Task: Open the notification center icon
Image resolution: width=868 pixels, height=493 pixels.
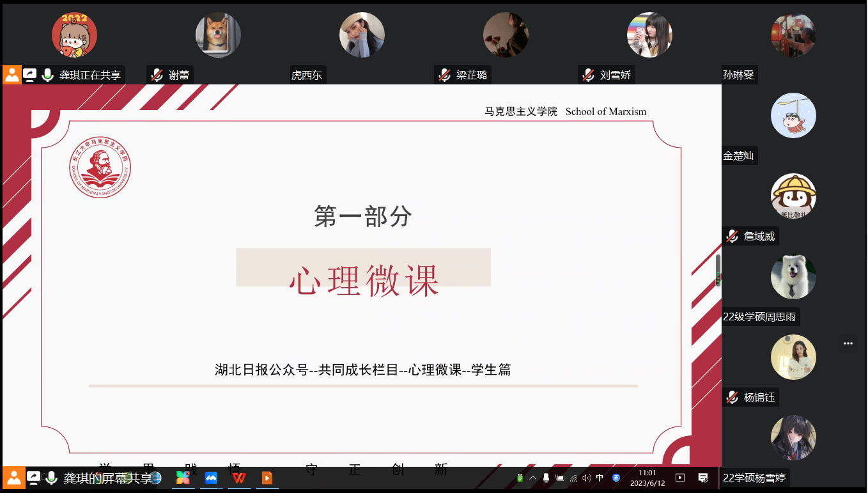Action: 703,478
